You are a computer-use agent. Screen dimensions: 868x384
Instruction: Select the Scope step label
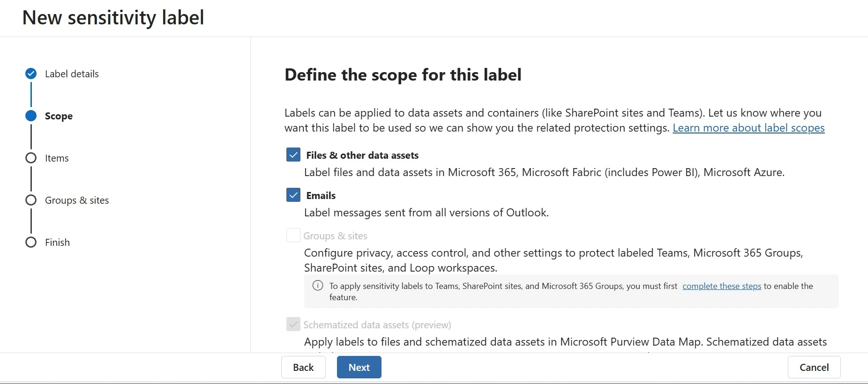click(59, 116)
